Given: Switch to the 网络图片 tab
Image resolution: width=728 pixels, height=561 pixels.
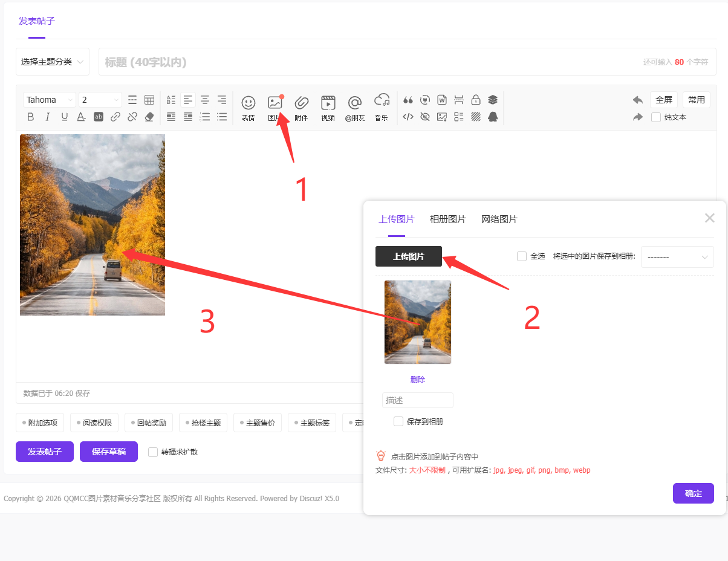Looking at the screenshot, I should (x=499, y=219).
